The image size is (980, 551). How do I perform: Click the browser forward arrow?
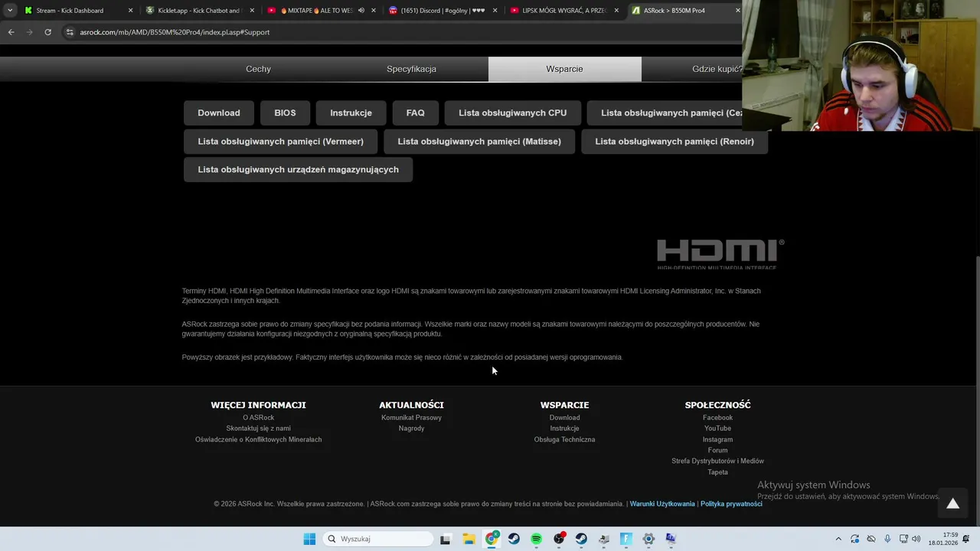point(29,32)
